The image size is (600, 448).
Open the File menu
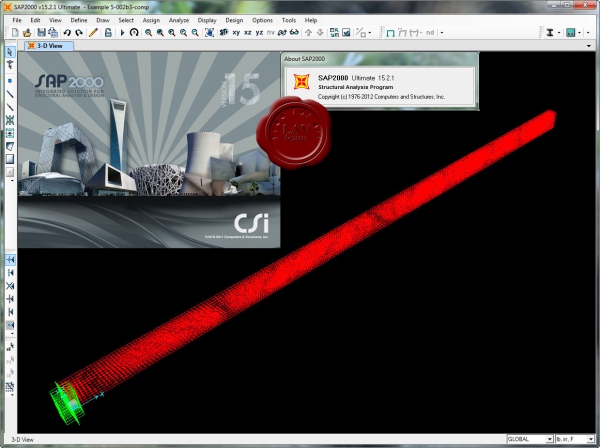(x=17, y=20)
